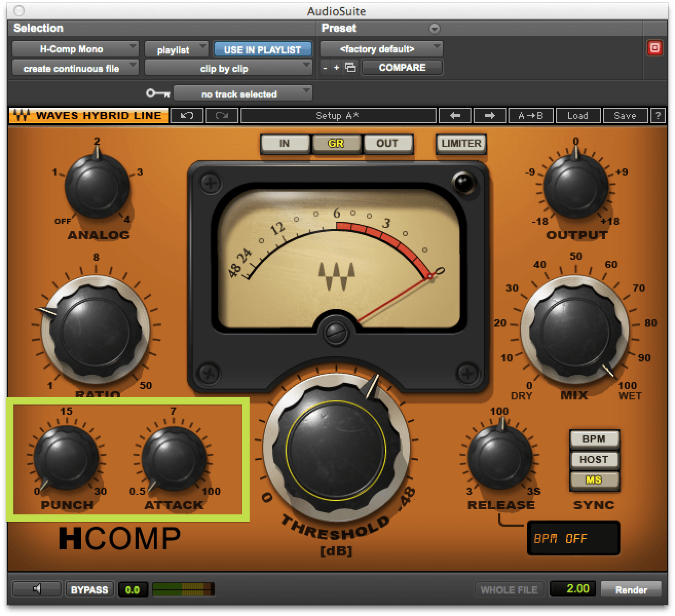Image resolution: width=675 pixels, height=616 pixels.
Task: Click the MIX knob
Action: [575, 329]
